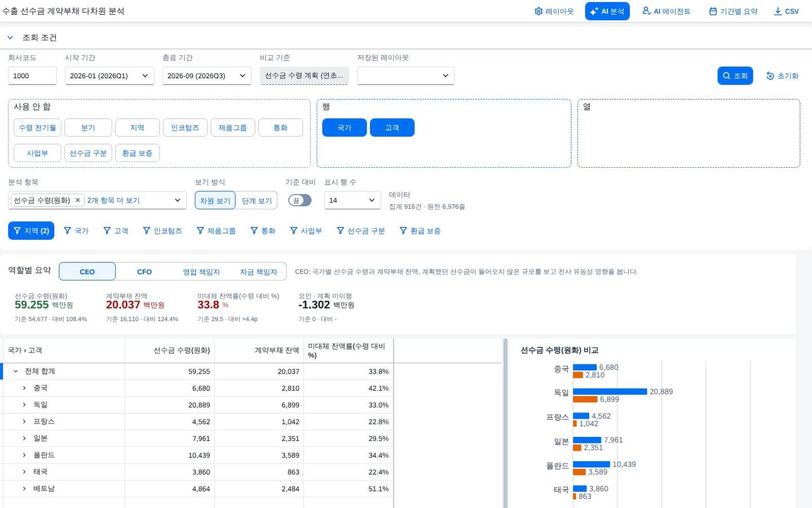Open the 사업부 filter funnel
Image resolution: width=812 pixels, height=508 pixels.
click(x=306, y=231)
